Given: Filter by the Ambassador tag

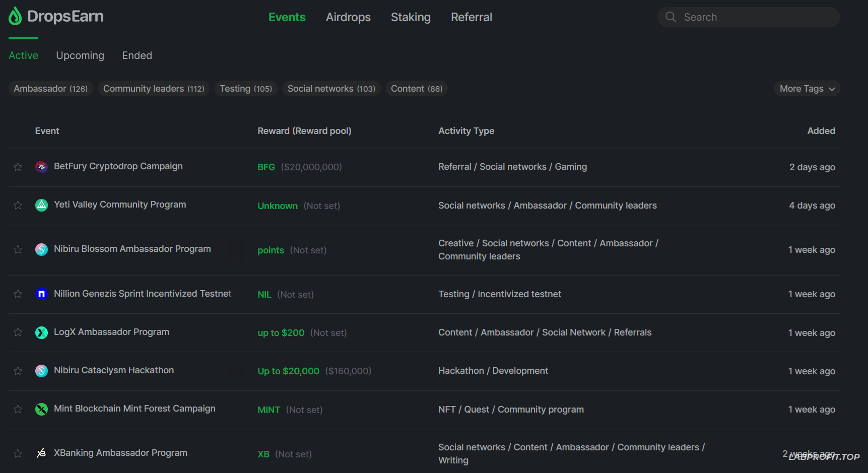Looking at the screenshot, I should [50, 89].
